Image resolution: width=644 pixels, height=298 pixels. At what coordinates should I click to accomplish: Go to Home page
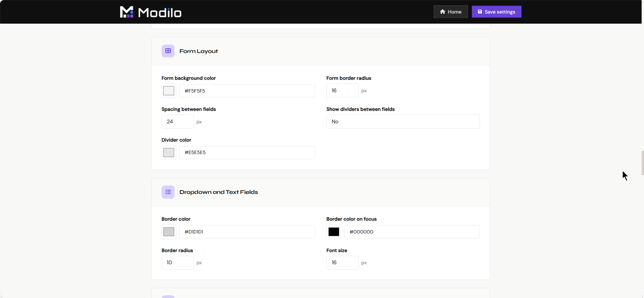click(451, 12)
